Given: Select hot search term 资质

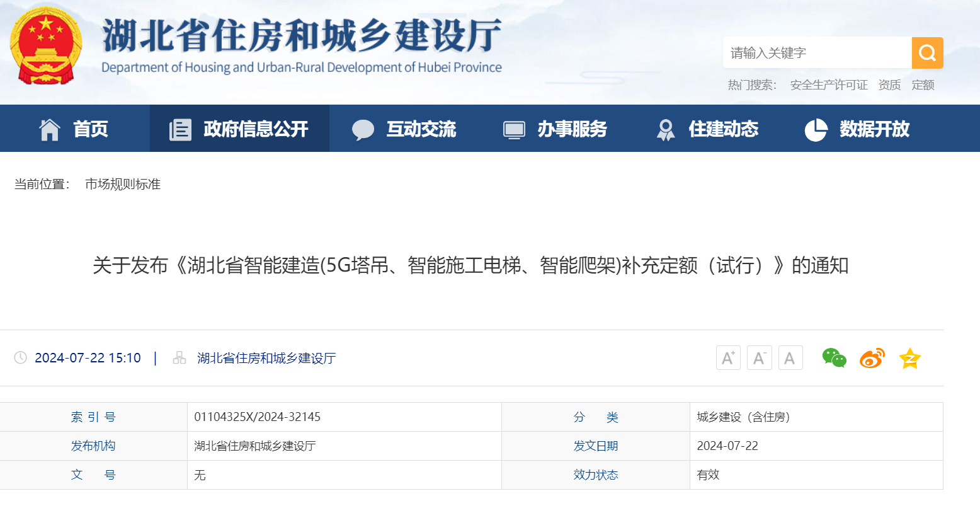Looking at the screenshot, I should point(889,85).
